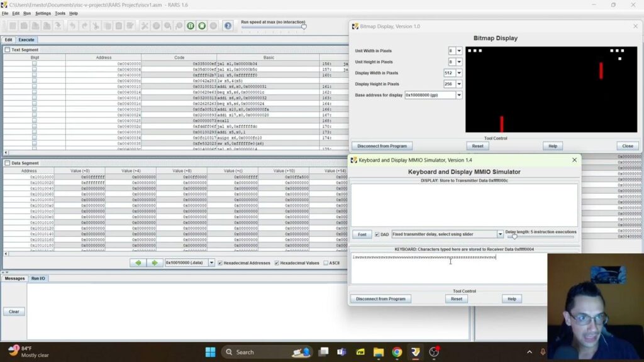Select the Pause execution icon
Viewport: 644px width, 362px height.
[190, 25]
